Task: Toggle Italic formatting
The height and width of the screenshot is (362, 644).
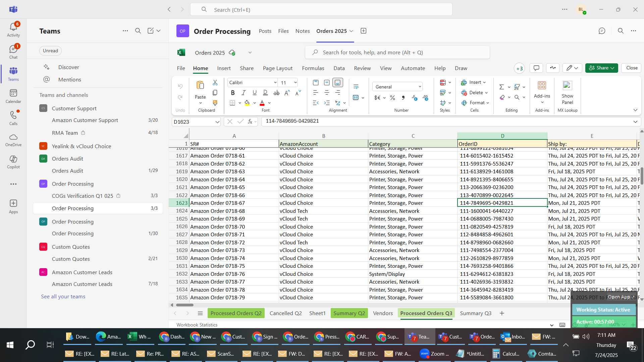Action: click(244, 93)
